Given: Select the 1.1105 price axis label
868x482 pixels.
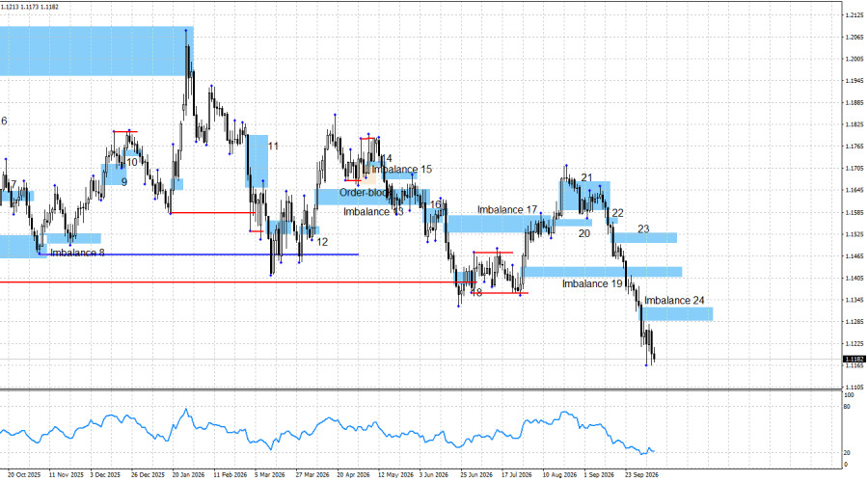Looking at the screenshot, I should tap(854, 388).
